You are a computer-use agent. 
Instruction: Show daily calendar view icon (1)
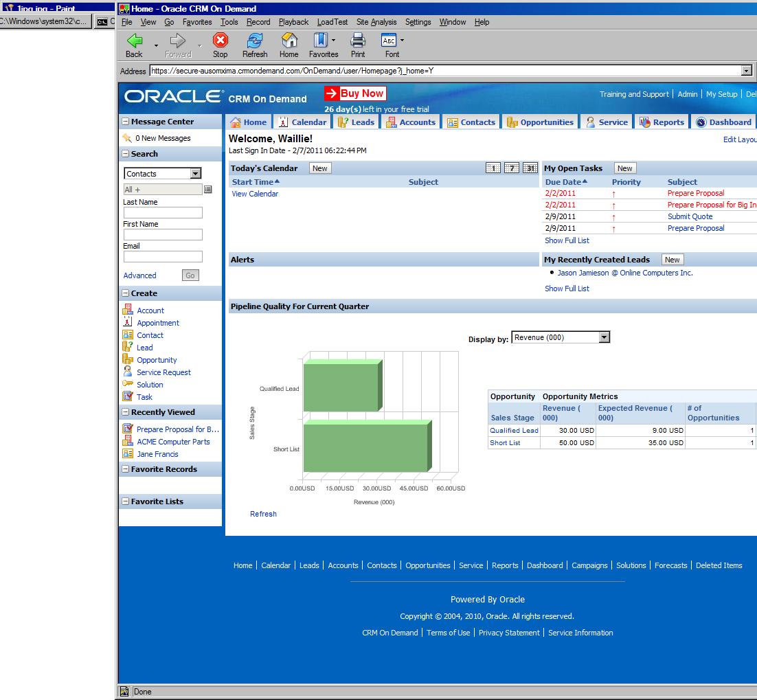coord(493,168)
